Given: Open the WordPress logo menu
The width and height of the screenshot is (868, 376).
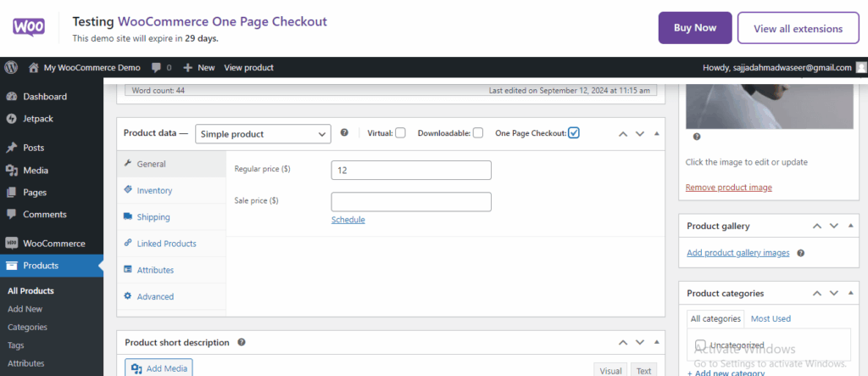Looking at the screenshot, I should [10, 68].
